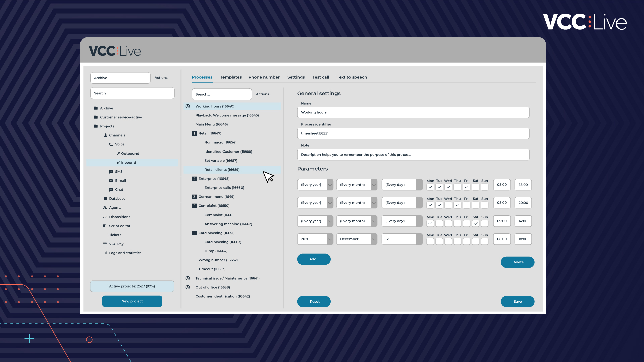This screenshot has width=644, height=362.
Task: View Active projects 252 progress indicator
Action: [132, 286]
